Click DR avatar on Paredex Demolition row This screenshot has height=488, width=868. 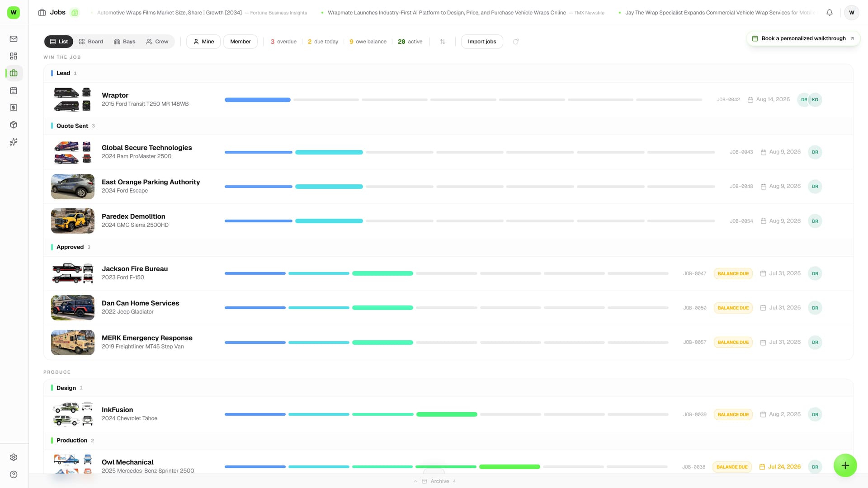pos(815,221)
